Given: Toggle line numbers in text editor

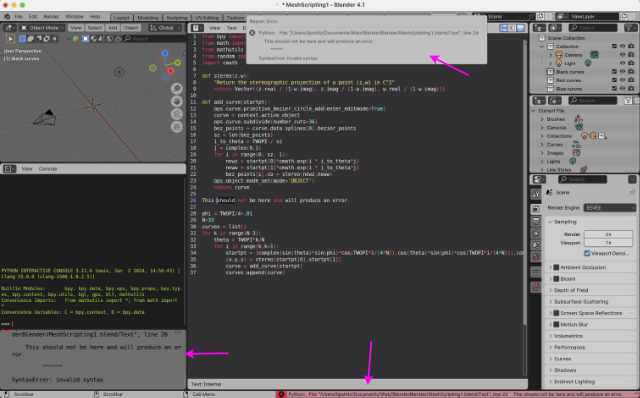Looking at the screenshot, I should point(504,28).
